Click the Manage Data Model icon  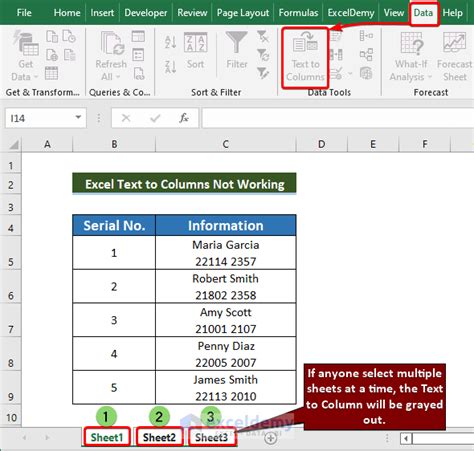[366, 73]
